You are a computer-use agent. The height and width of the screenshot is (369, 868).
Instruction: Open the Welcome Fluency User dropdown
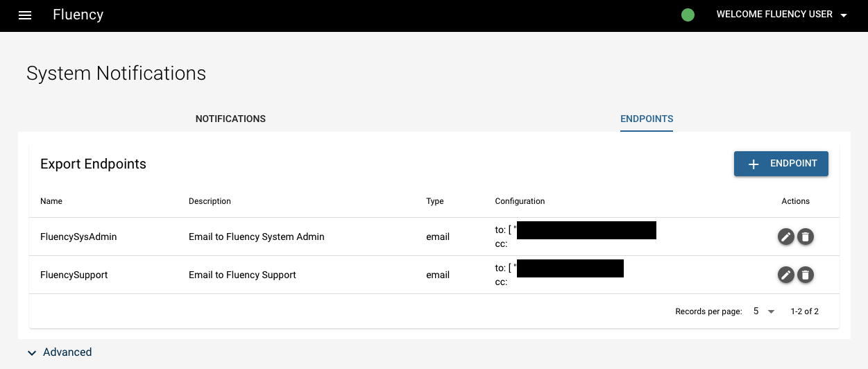pos(782,15)
